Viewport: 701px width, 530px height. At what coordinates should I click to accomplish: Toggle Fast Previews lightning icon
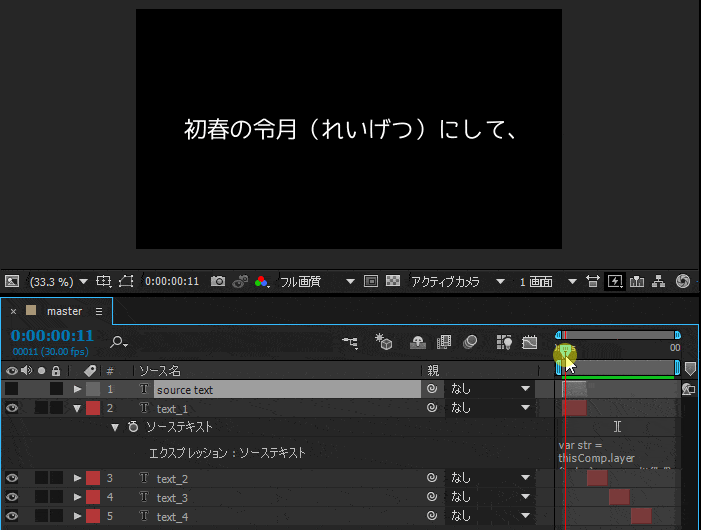click(x=615, y=282)
